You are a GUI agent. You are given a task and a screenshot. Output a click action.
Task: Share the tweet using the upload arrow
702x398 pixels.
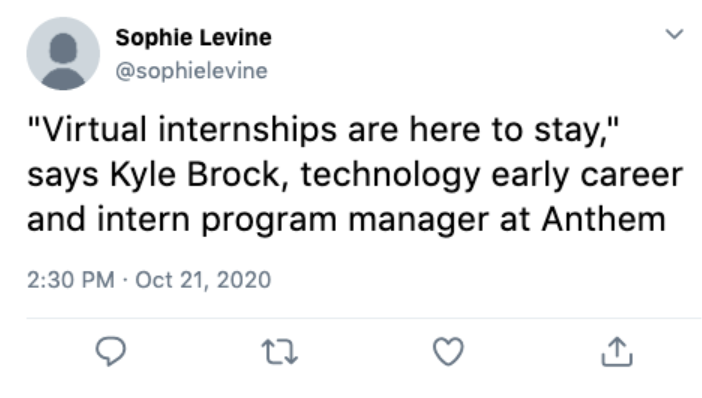(x=617, y=352)
